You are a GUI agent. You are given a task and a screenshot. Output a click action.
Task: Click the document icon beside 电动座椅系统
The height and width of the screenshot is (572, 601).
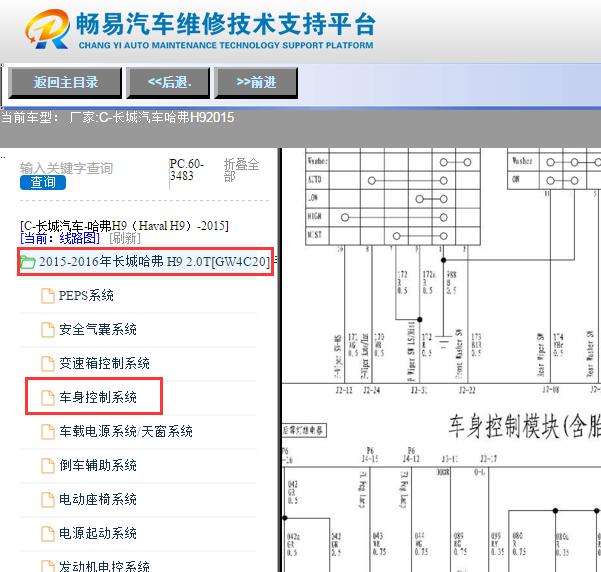[x=48, y=500]
